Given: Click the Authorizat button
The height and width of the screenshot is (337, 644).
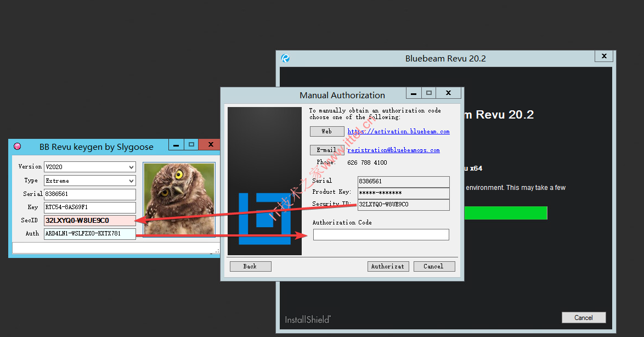Looking at the screenshot, I should click(388, 266).
